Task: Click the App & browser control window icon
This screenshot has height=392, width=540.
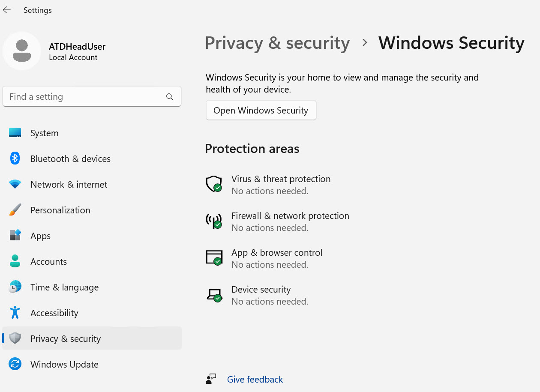Action: click(x=214, y=258)
